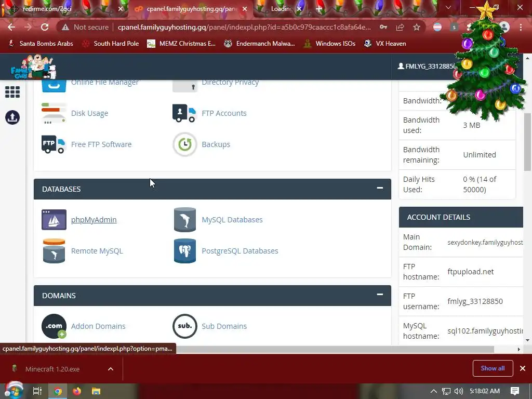Open Firefox from the taskbar
Image resolution: width=532 pixels, height=399 pixels.
[77, 391]
